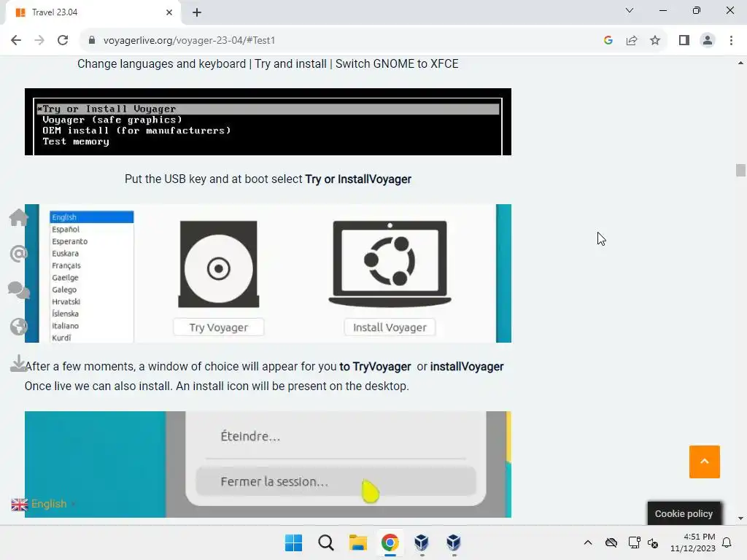The image size is (747, 560).
Task: Close the Travel 23.04 tab
Action: point(169,12)
